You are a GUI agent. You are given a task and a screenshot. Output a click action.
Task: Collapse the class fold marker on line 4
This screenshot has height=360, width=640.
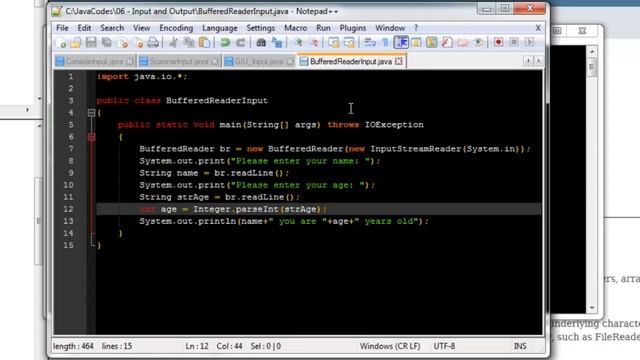pyautogui.click(x=91, y=113)
